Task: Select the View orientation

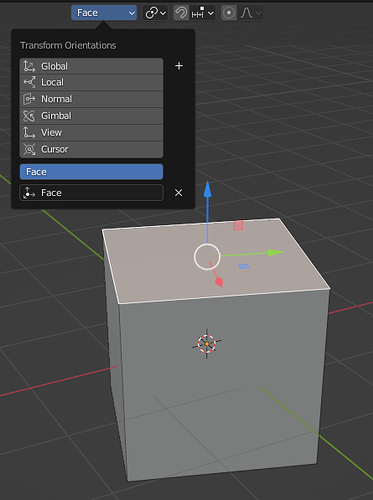Action: (91, 133)
